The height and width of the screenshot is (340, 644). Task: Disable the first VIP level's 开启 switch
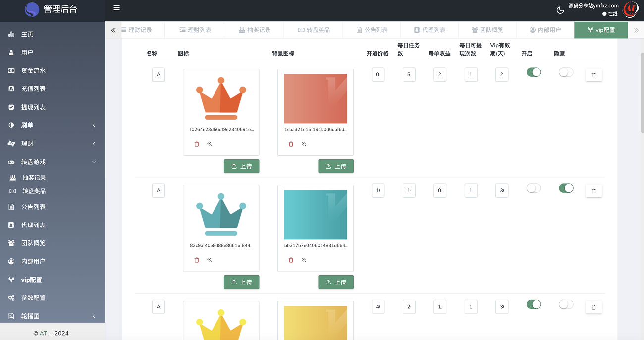coord(534,72)
